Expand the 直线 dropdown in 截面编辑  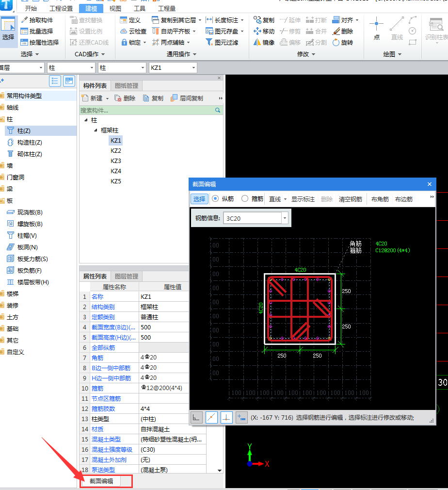pyautogui.click(x=285, y=199)
